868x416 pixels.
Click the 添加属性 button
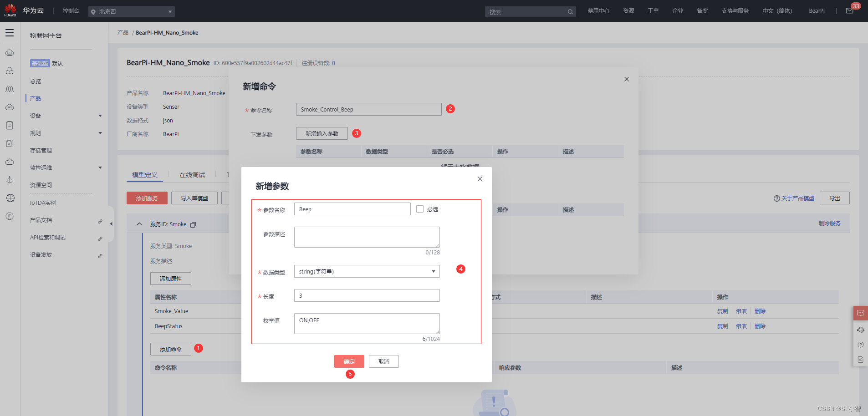point(171,279)
